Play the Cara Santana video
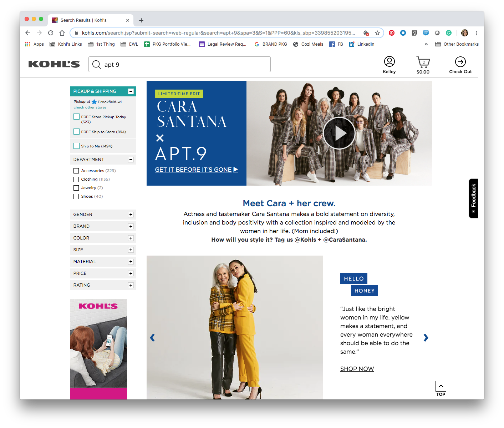 (339, 133)
